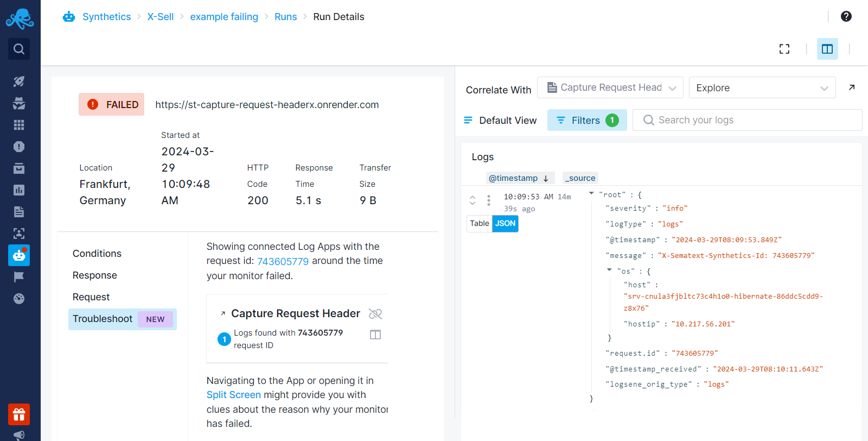868x441 pixels.
Task: Open the archive box icon in sidebar
Action: pos(19,168)
